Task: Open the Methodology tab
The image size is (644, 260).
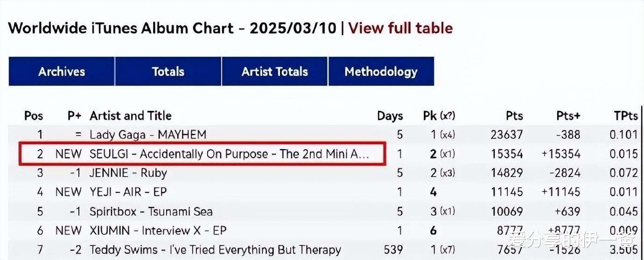Action: coord(381,71)
